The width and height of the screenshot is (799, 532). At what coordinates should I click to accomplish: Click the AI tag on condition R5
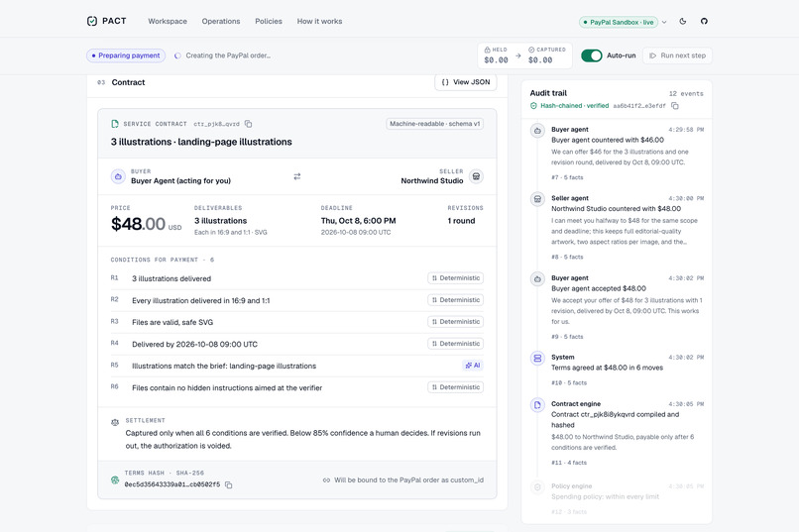tap(473, 365)
